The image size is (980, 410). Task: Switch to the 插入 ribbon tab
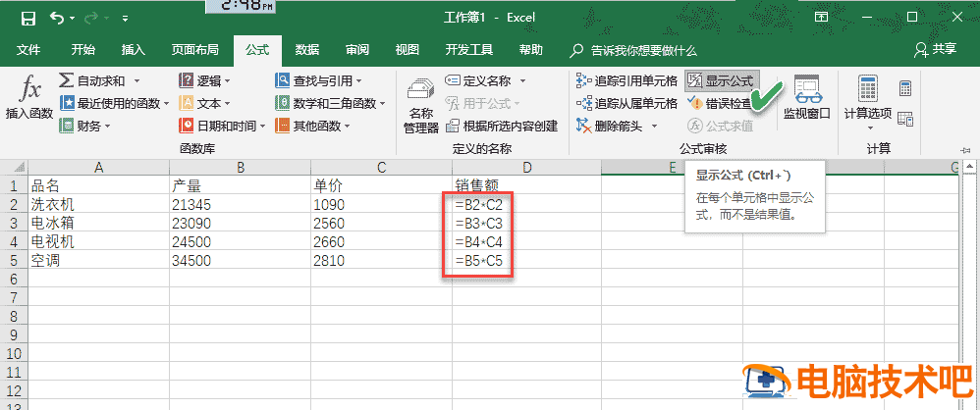(x=134, y=51)
